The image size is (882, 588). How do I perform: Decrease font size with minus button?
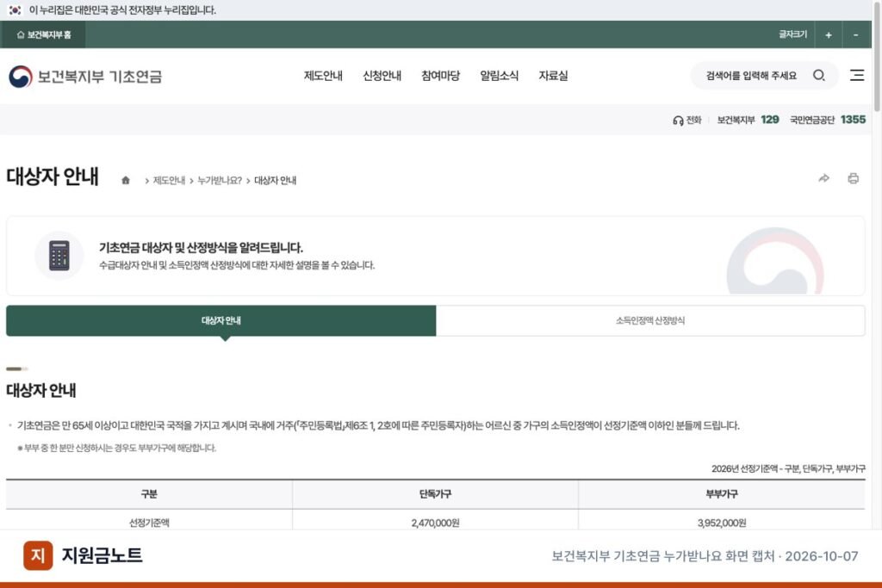tap(855, 34)
